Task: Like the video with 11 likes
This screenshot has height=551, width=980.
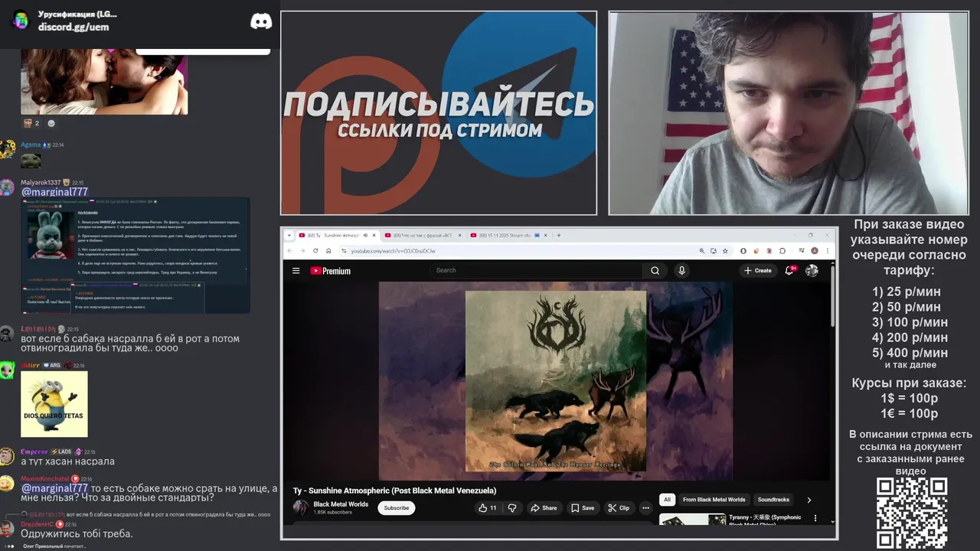Action: coord(487,507)
